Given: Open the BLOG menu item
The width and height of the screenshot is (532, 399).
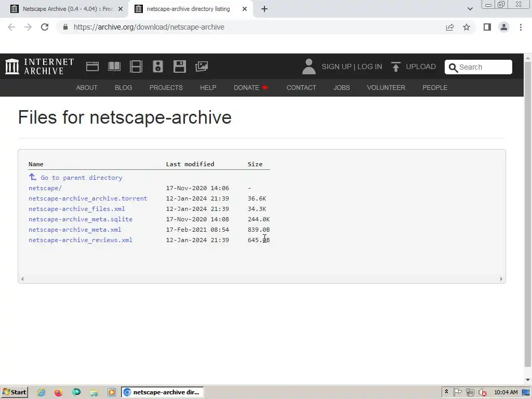Looking at the screenshot, I should pos(123,87).
